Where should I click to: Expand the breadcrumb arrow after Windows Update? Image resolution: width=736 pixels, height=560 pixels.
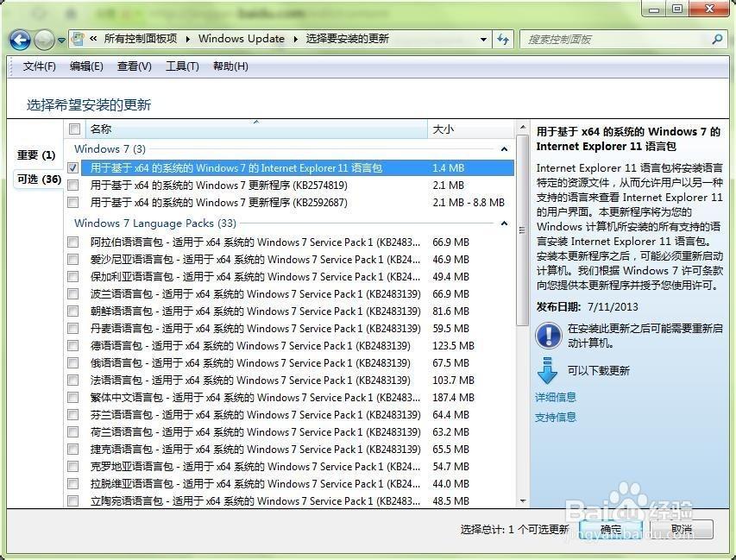[x=296, y=39]
